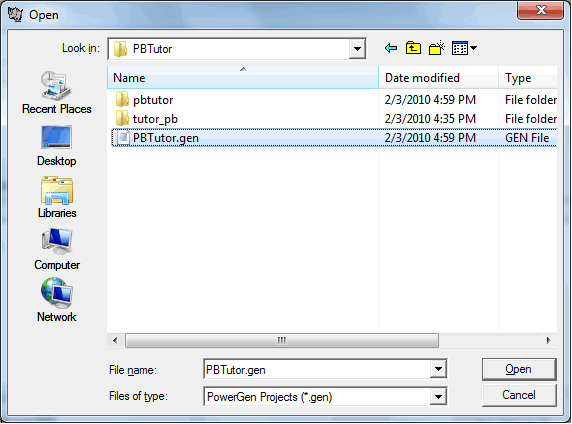Click the Open button
Viewport: 572px width, 424px height.
coord(519,369)
